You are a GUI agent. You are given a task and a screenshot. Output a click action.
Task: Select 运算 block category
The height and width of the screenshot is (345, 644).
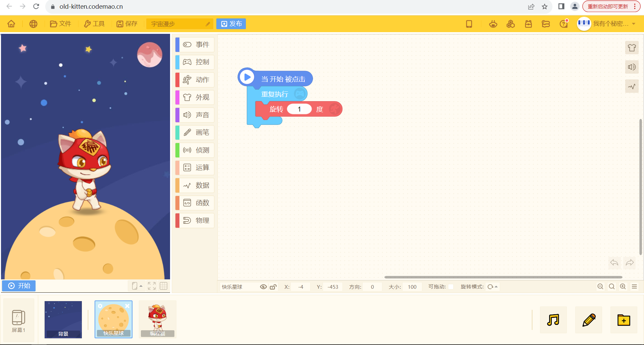point(195,167)
